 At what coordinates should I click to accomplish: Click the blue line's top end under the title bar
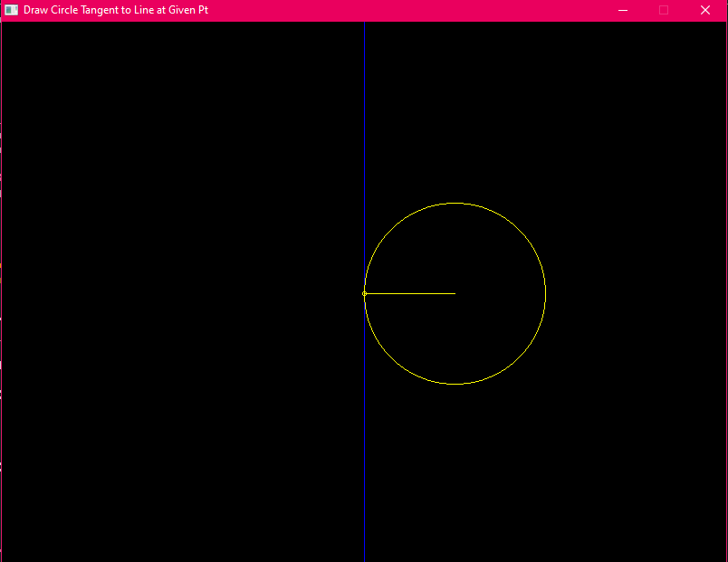[x=364, y=24]
